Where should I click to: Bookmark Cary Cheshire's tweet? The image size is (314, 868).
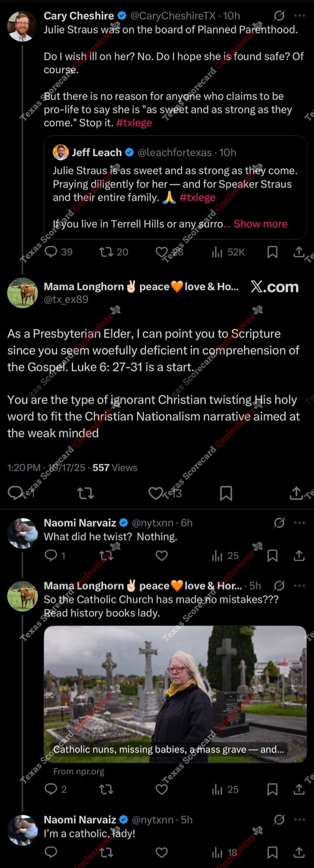pyautogui.click(x=272, y=252)
